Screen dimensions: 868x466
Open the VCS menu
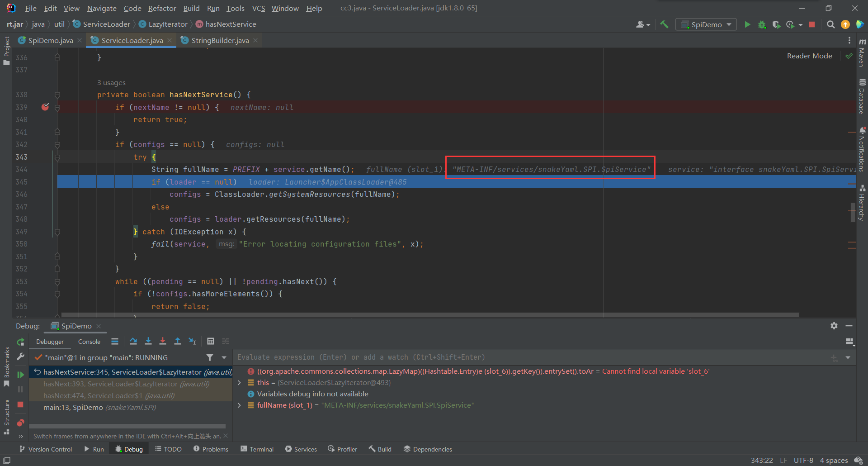(x=259, y=8)
